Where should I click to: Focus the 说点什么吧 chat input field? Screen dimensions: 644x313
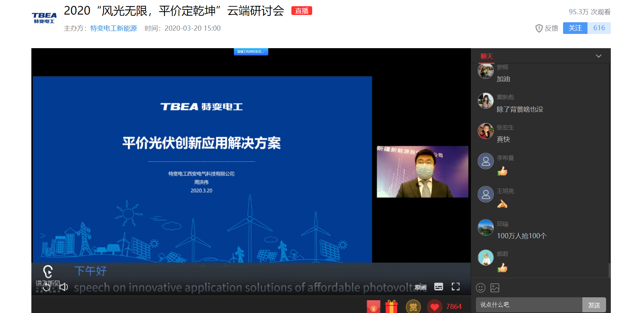point(529,305)
